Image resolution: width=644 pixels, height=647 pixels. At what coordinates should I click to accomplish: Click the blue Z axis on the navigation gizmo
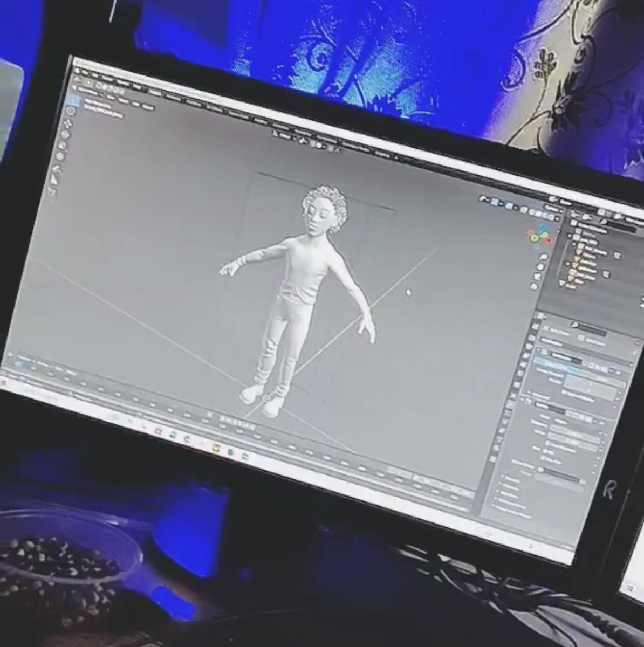pyautogui.click(x=543, y=226)
